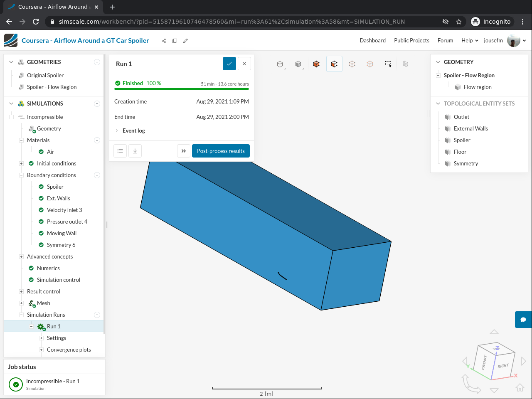Click the add geometry plus icon
532x399 pixels.
pyautogui.click(x=97, y=62)
